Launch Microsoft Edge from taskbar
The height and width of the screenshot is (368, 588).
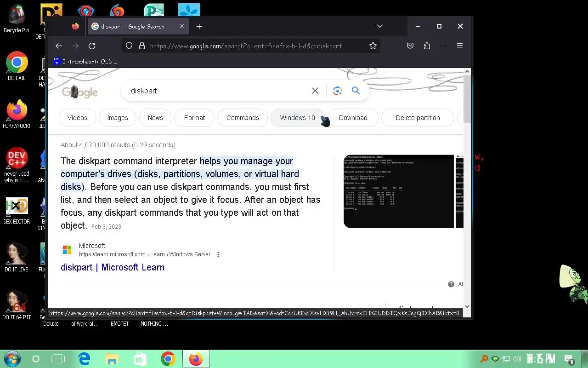point(84,359)
